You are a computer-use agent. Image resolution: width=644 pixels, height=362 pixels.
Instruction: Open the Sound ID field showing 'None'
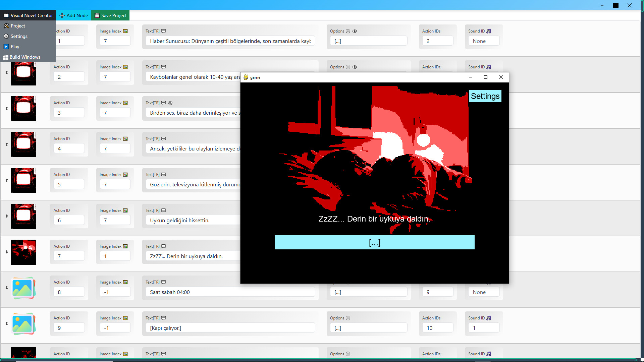(483, 41)
